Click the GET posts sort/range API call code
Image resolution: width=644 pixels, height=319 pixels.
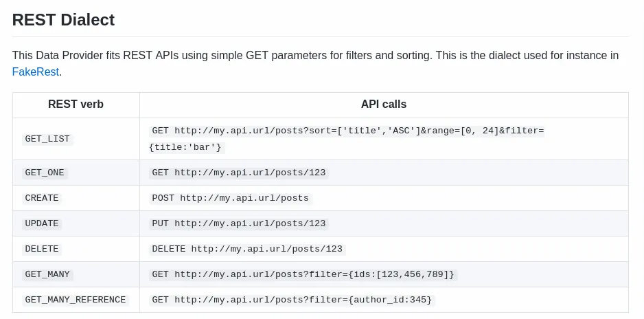click(347, 131)
